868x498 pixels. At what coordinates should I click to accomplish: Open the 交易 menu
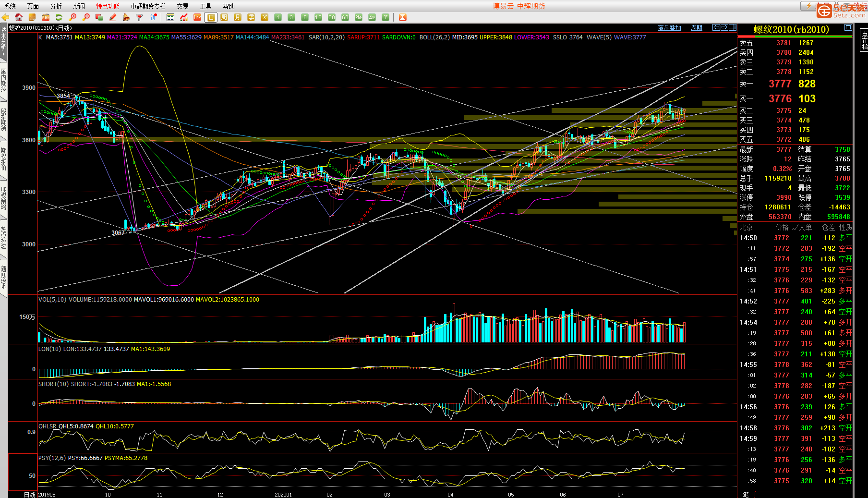182,6
